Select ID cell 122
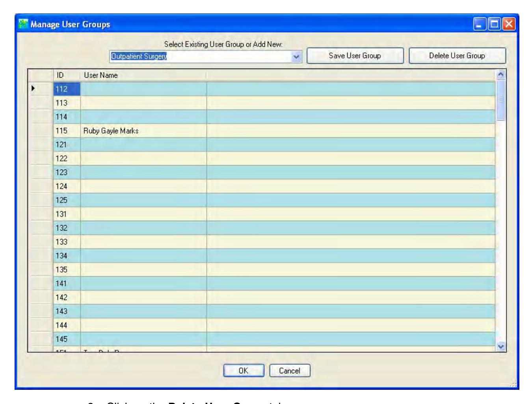532x404 pixels. [67, 158]
